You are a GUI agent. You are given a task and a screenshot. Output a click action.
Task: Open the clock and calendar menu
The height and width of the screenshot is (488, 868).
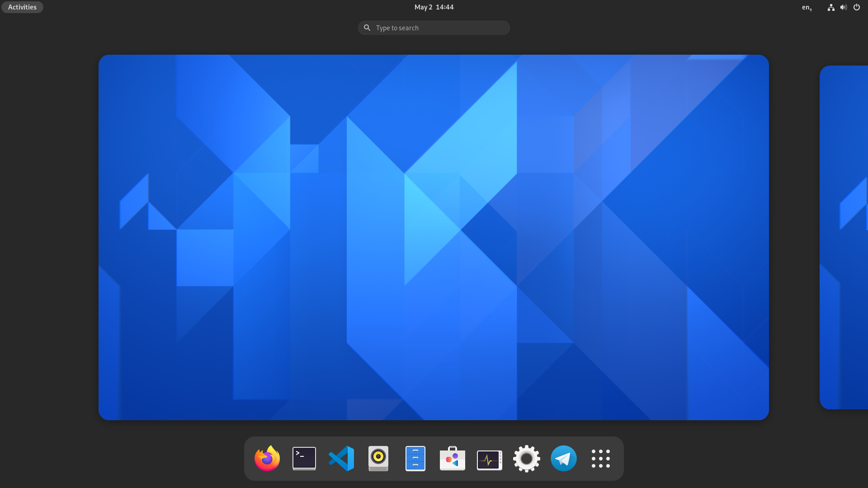pyautogui.click(x=434, y=7)
